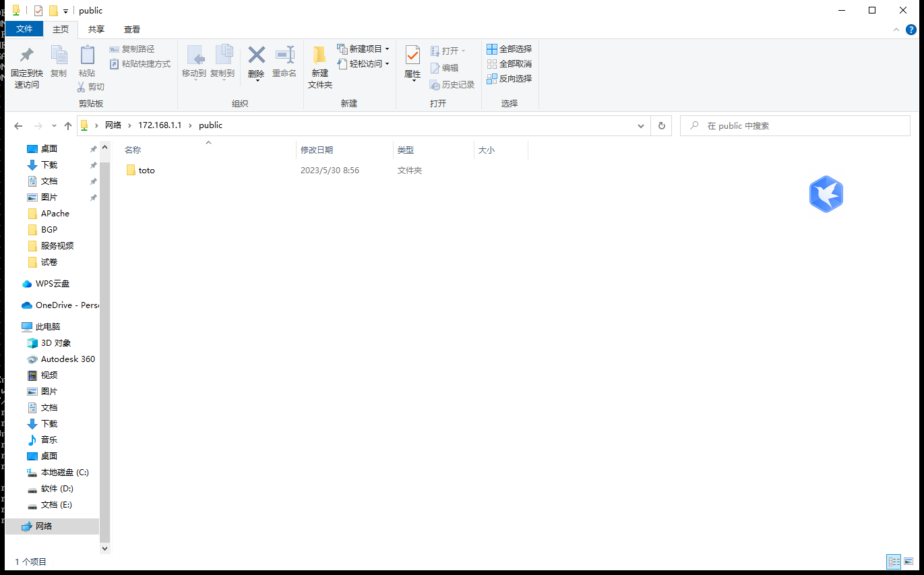924x575 pixels.
Task: Expand address bar history dropdown
Action: click(640, 126)
